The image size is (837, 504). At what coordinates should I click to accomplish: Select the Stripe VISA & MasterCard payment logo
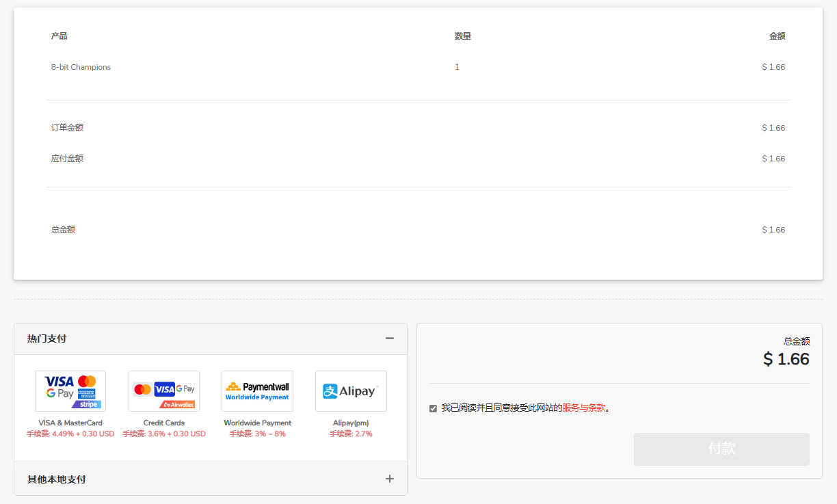pyautogui.click(x=70, y=391)
